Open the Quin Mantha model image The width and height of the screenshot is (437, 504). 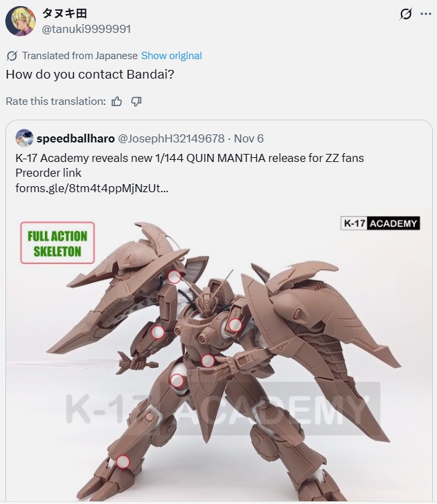pyautogui.click(x=219, y=354)
